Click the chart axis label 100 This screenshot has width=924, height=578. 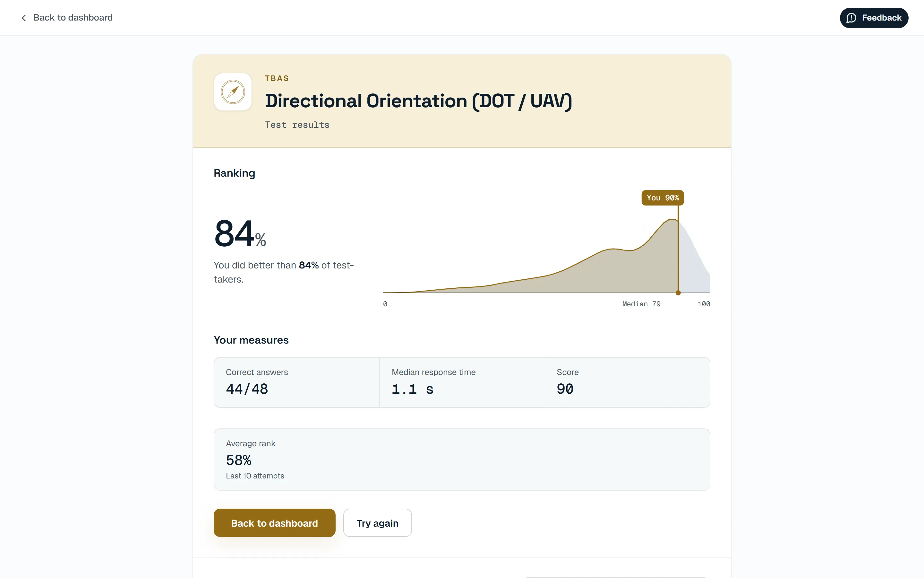pos(704,304)
